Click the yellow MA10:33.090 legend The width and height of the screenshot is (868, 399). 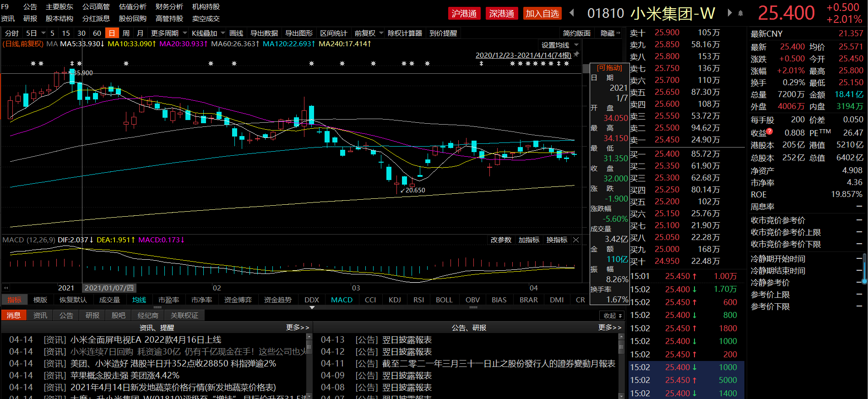click(132, 44)
